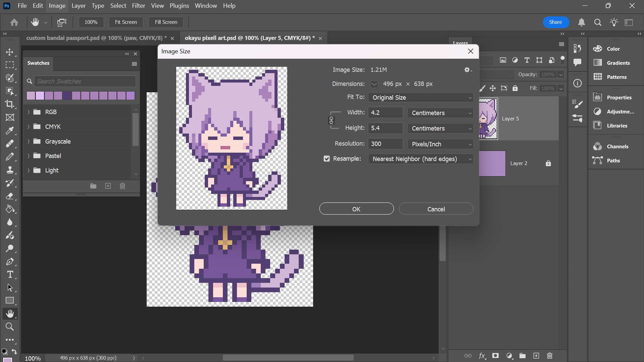Expand the Pastel swatch group
This screenshot has height=362, width=644.
coord(29,156)
